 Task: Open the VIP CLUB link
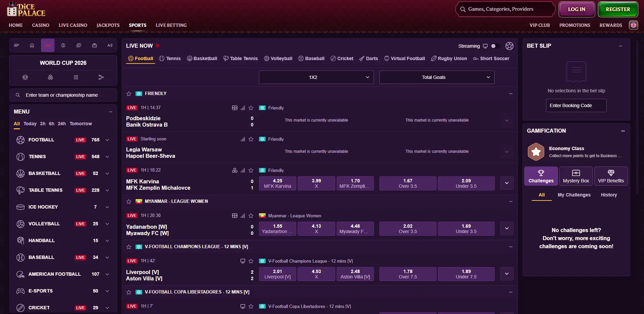pos(540,25)
